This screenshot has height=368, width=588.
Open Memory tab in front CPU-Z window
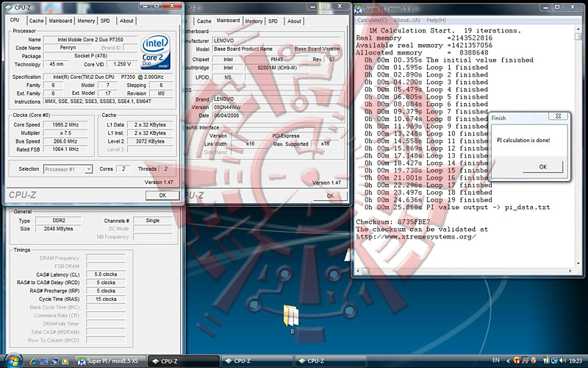tap(86, 21)
